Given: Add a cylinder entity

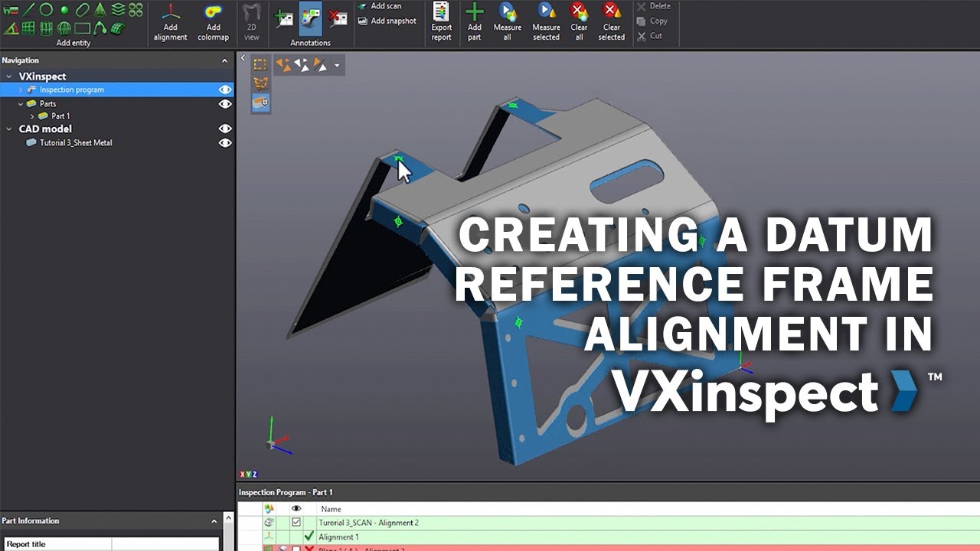Looking at the screenshot, I should [46, 28].
